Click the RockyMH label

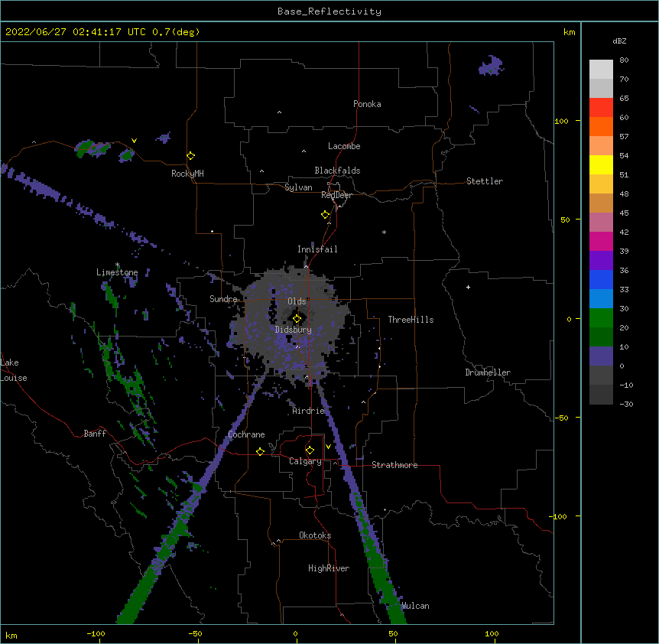(x=187, y=174)
